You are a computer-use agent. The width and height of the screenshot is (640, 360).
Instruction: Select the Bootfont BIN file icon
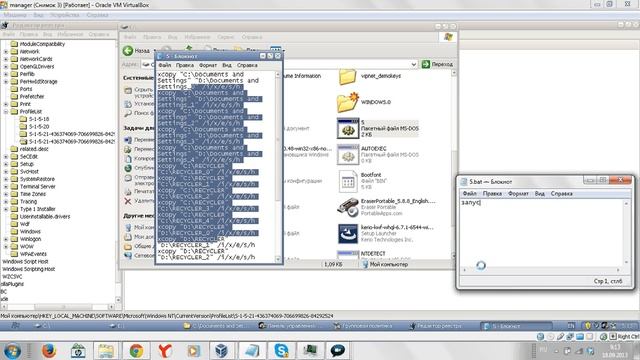coord(348,181)
